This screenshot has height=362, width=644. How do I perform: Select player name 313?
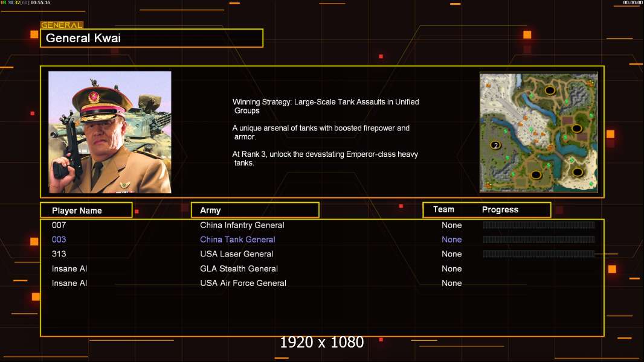[59, 254]
